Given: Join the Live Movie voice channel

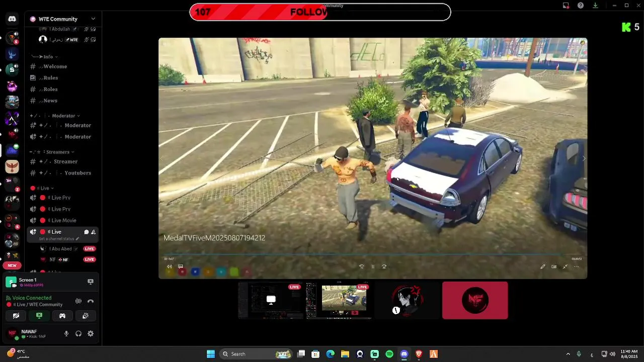Looking at the screenshot, I should pyautogui.click(x=63, y=220).
